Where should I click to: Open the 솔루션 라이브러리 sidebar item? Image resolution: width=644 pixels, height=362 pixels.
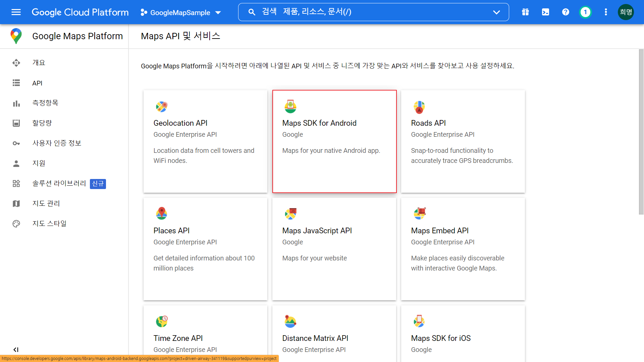59,183
